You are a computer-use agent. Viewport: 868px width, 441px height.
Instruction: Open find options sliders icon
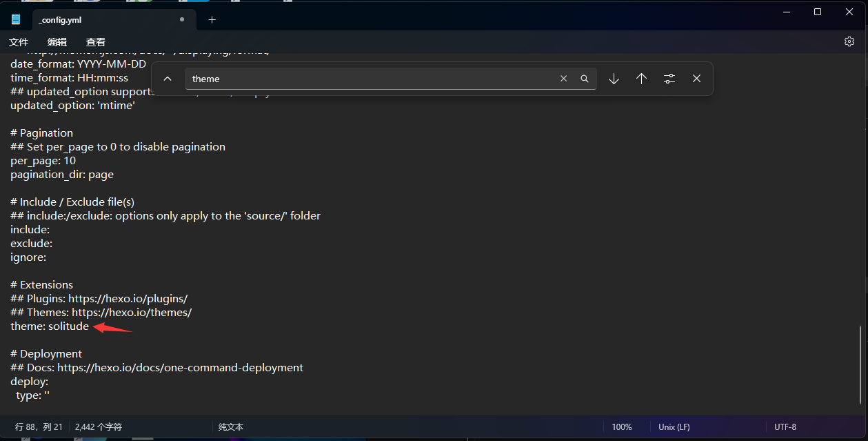(669, 79)
